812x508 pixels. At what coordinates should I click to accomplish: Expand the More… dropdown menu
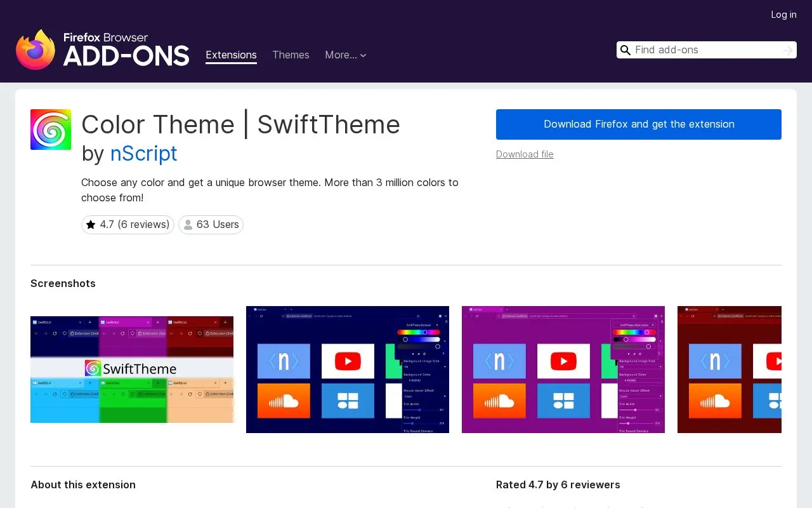point(346,55)
